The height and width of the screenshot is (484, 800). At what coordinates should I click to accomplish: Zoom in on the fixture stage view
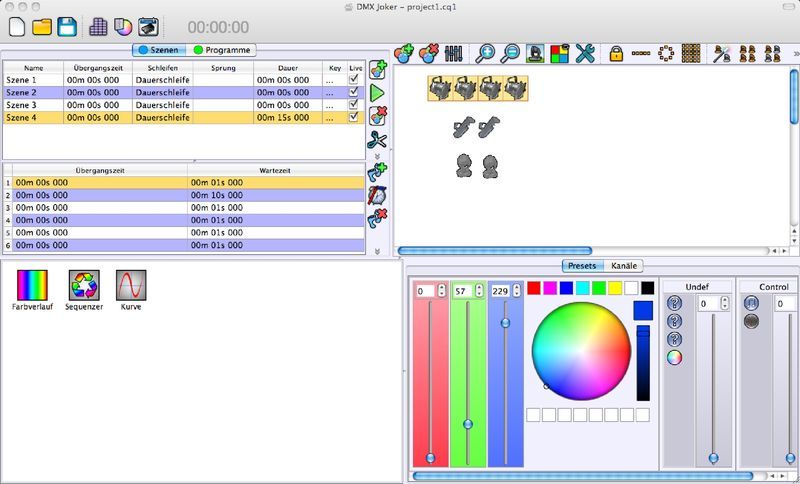[485, 53]
